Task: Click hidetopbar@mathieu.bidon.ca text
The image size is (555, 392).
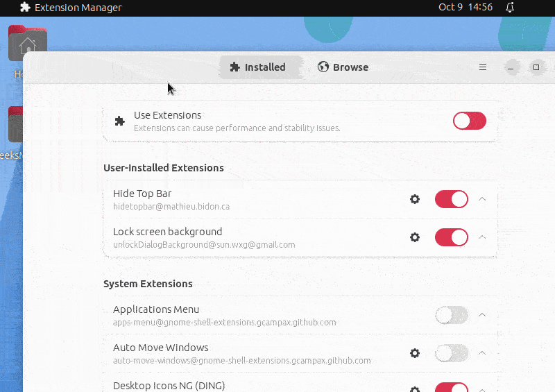Action: pos(171,207)
